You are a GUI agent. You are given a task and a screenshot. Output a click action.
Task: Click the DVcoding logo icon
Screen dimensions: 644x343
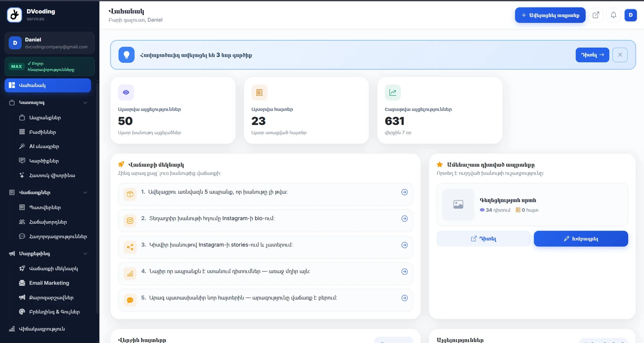click(14, 15)
